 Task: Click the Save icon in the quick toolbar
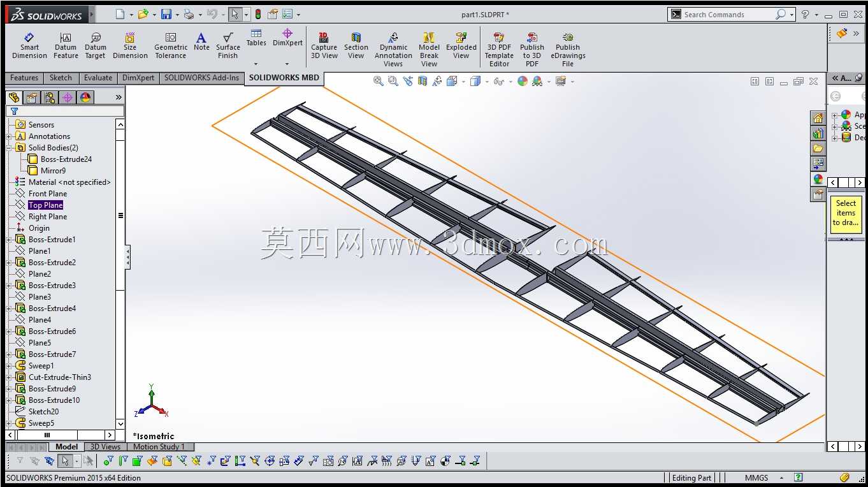(x=166, y=14)
